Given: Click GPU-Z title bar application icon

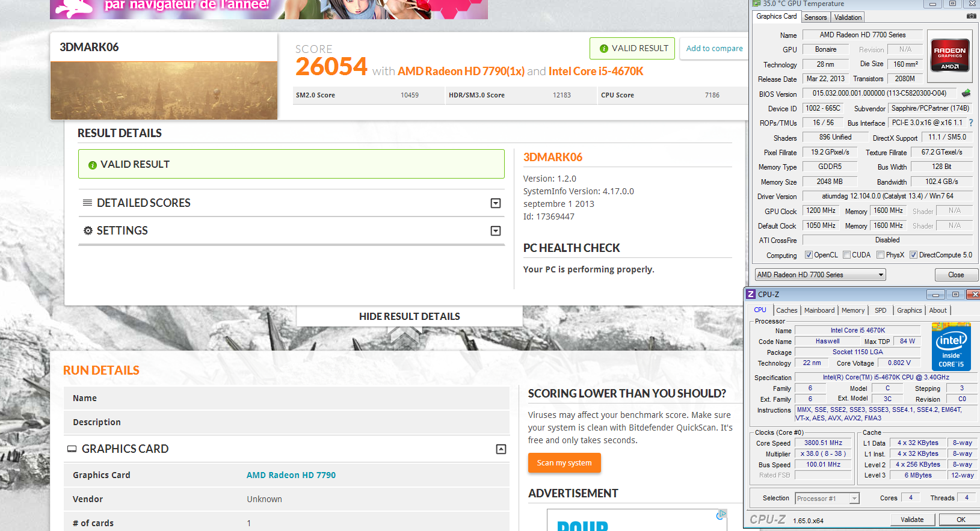Looking at the screenshot, I should click(x=757, y=4).
